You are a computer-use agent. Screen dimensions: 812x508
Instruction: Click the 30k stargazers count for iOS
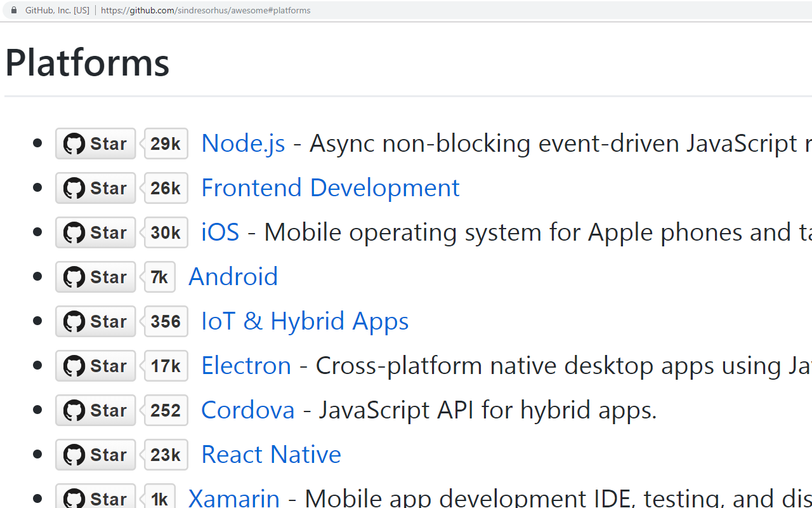pos(166,232)
